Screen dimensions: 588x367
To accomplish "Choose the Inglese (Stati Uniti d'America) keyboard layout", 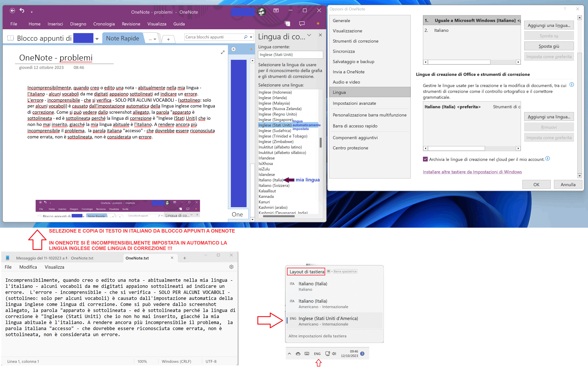I will point(334,321).
